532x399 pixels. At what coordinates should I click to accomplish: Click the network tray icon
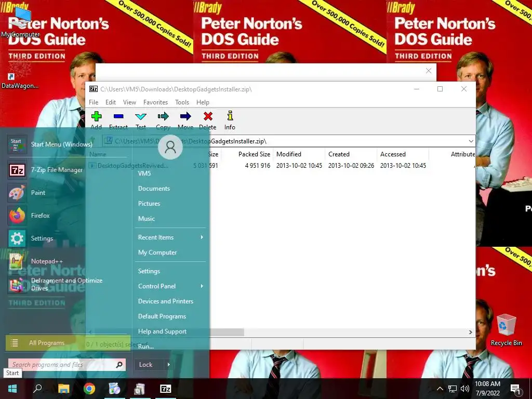pyautogui.click(x=453, y=389)
